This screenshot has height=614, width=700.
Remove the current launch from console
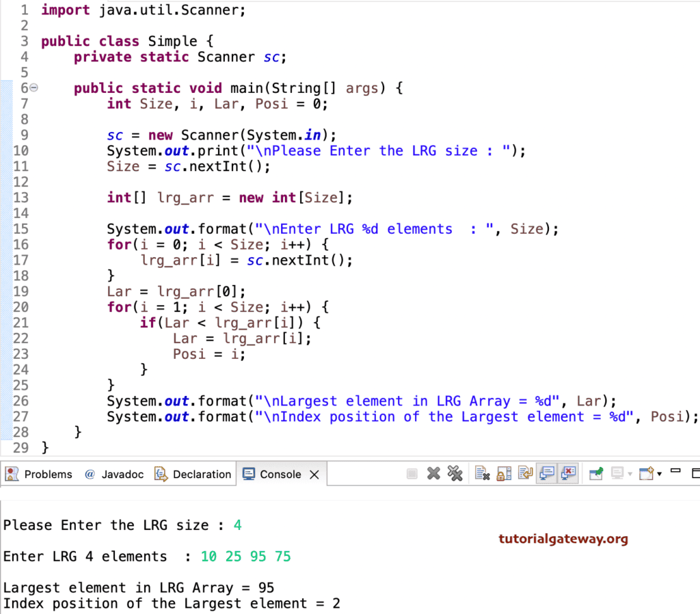[433, 473]
